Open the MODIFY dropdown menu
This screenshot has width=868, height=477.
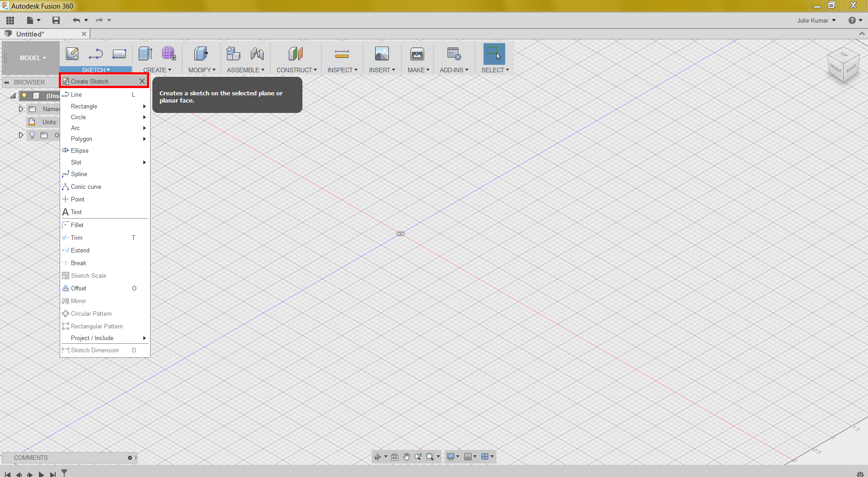(202, 70)
